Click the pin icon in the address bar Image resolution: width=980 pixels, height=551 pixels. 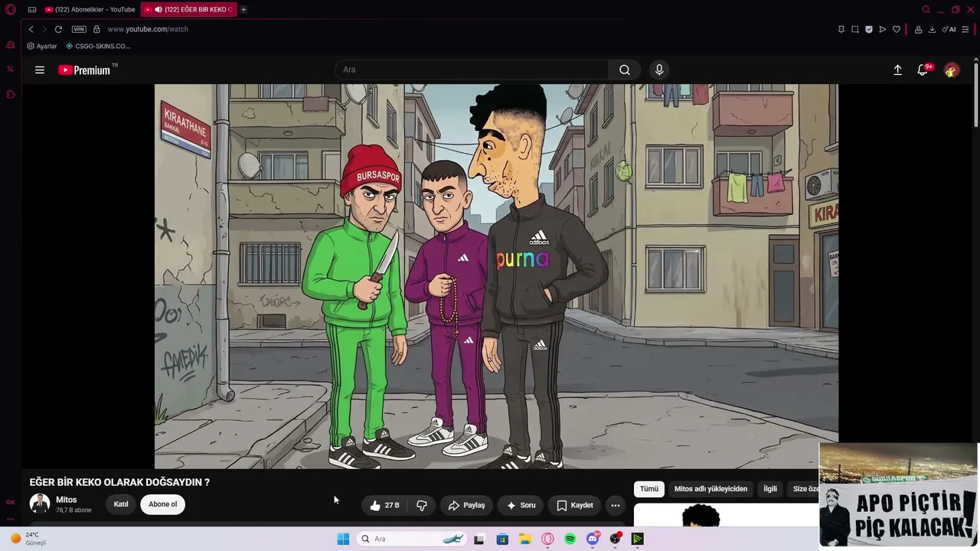click(841, 29)
